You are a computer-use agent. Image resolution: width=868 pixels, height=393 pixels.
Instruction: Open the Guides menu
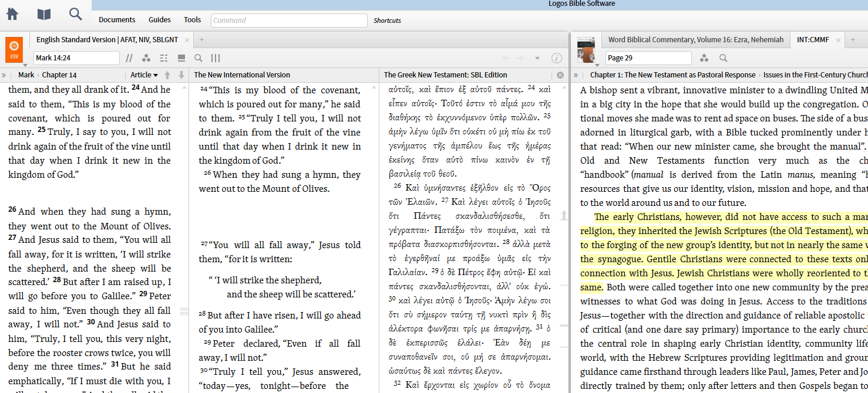(160, 20)
